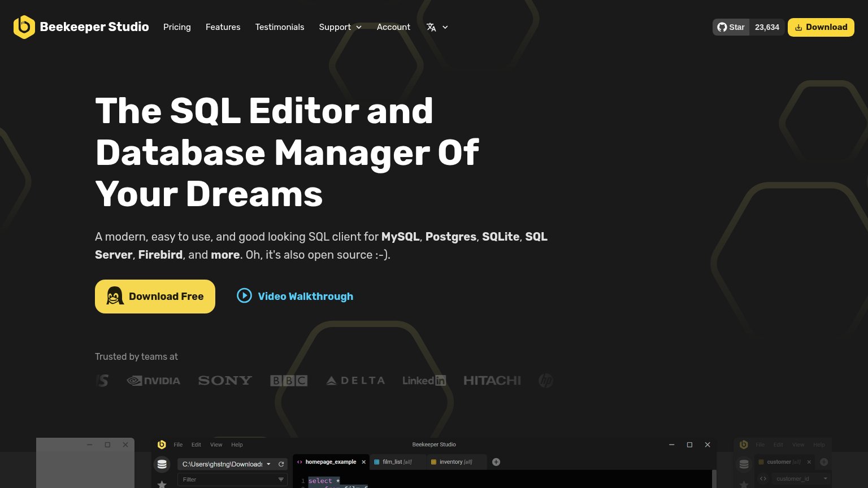The height and width of the screenshot is (488, 868).
Task: Click the yellow Download Free button
Action: coord(155,297)
